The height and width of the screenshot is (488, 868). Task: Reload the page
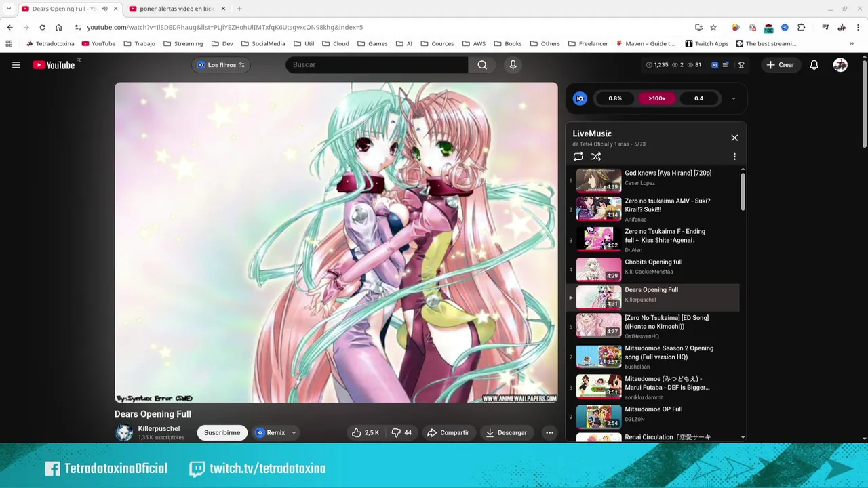(x=42, y=27)
